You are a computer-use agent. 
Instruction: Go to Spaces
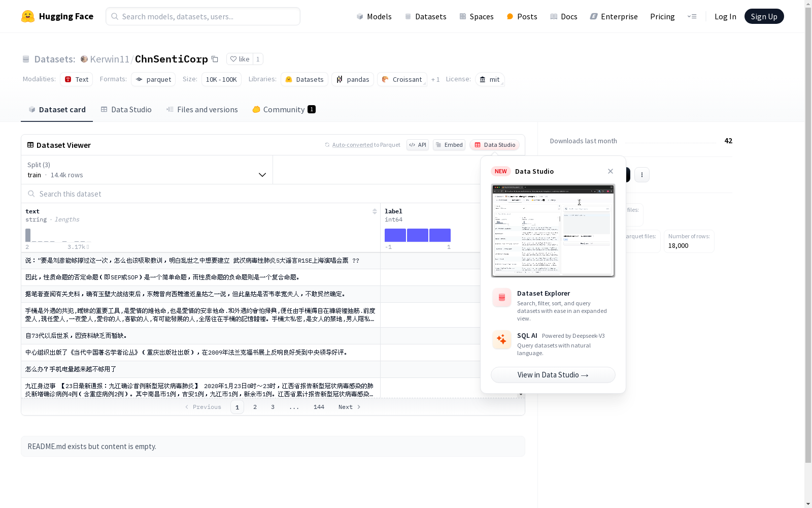coord(476,16)
